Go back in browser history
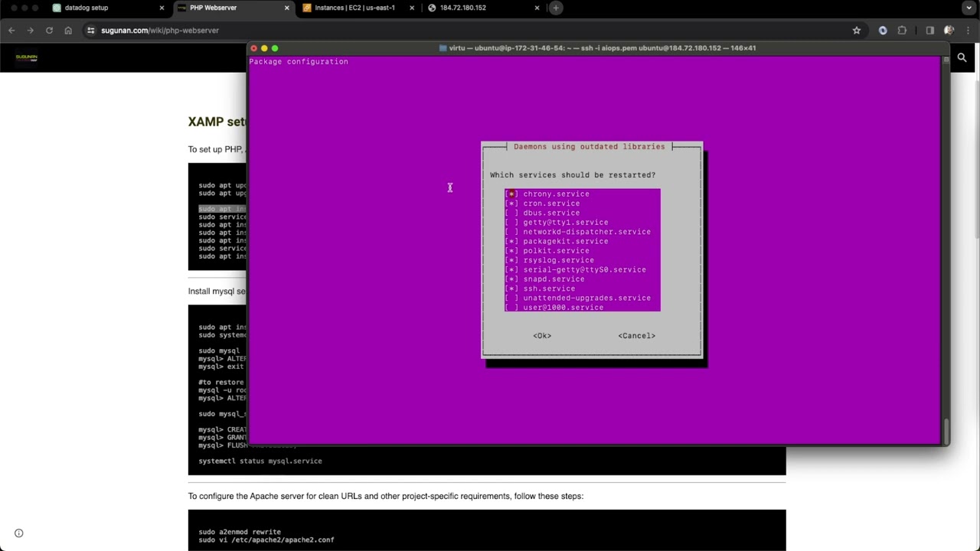Screen dimensions: 980x551 (11, 31)
